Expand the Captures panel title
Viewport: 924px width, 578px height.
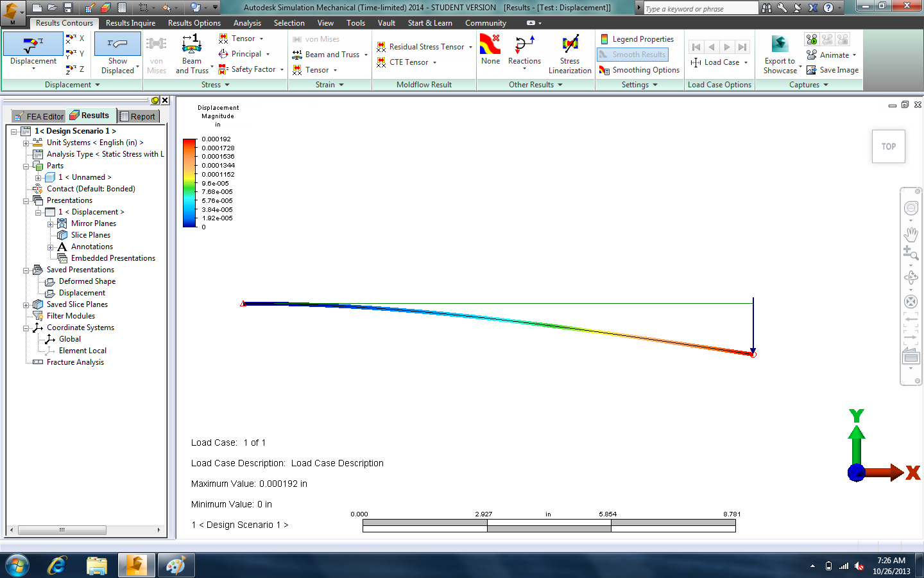(809, 85)
